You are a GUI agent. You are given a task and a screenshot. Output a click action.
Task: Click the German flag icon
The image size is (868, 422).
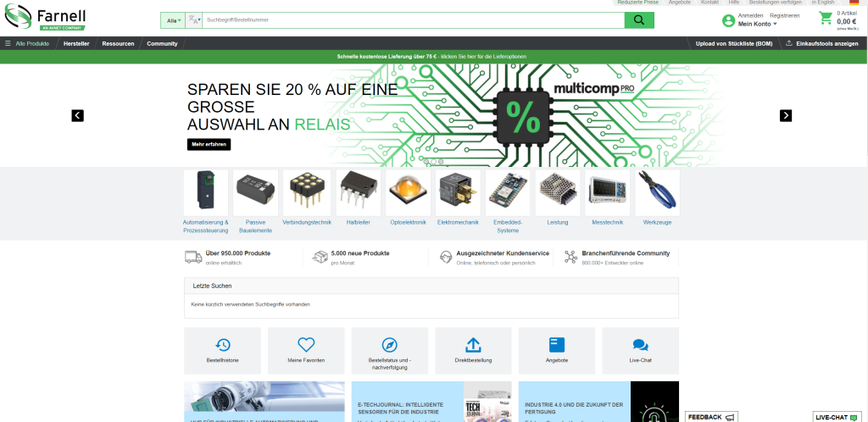(854, 3)
